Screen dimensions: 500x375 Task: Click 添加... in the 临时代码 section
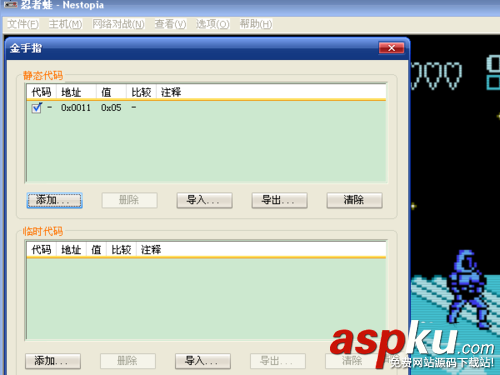click(53, 361)
